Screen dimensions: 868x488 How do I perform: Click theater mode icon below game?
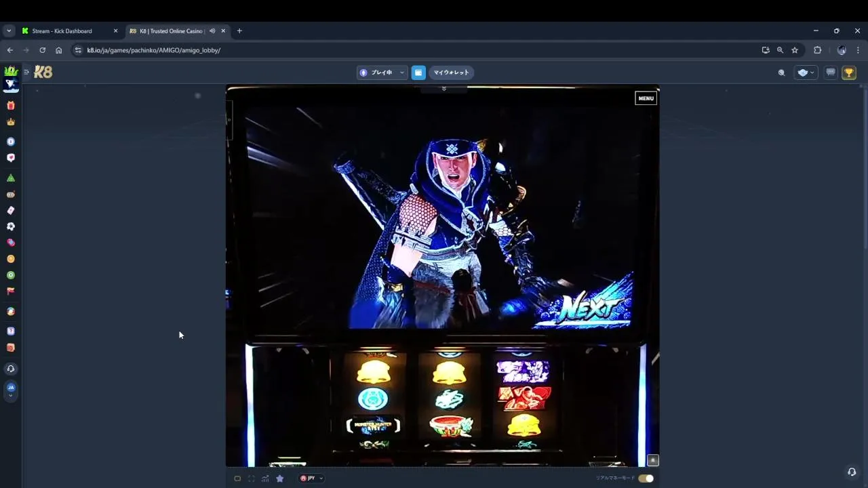[237, 479]
